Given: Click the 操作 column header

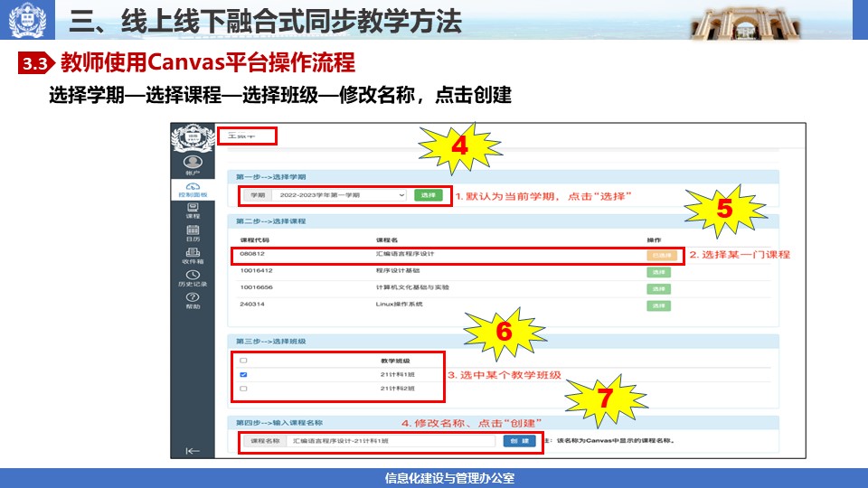Looking at the screenshot, I should [654, 240].
